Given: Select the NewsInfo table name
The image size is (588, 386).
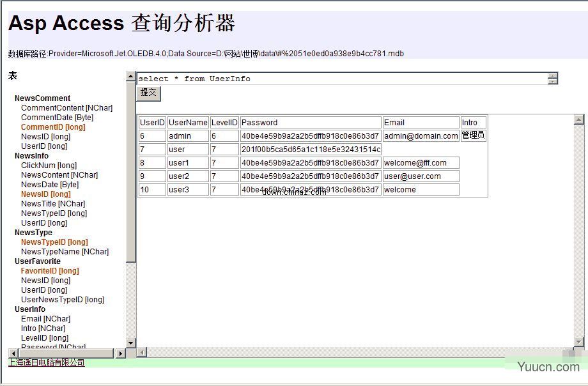Looking at the screenshot, I should coord(31,156).
